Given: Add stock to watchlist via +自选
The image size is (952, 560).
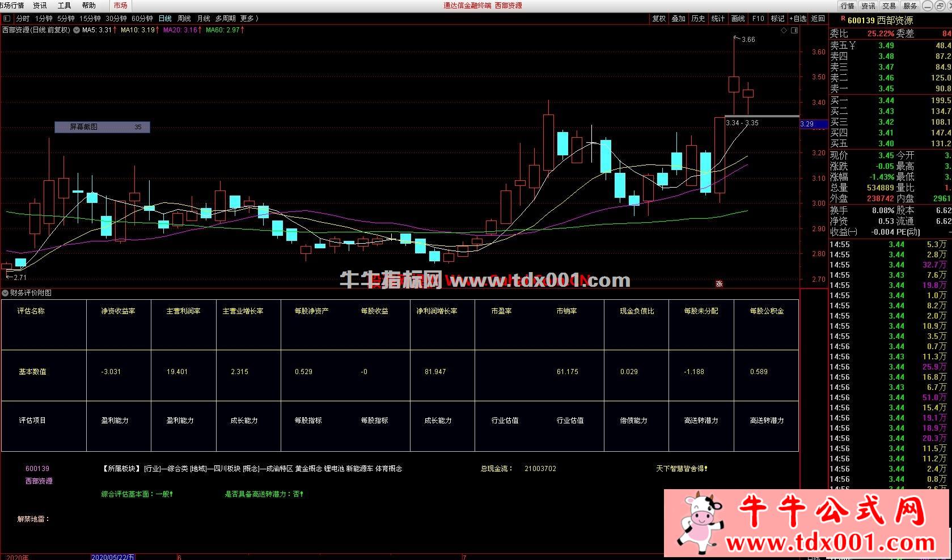Looking at the screenshot, I should pos(797,19).
